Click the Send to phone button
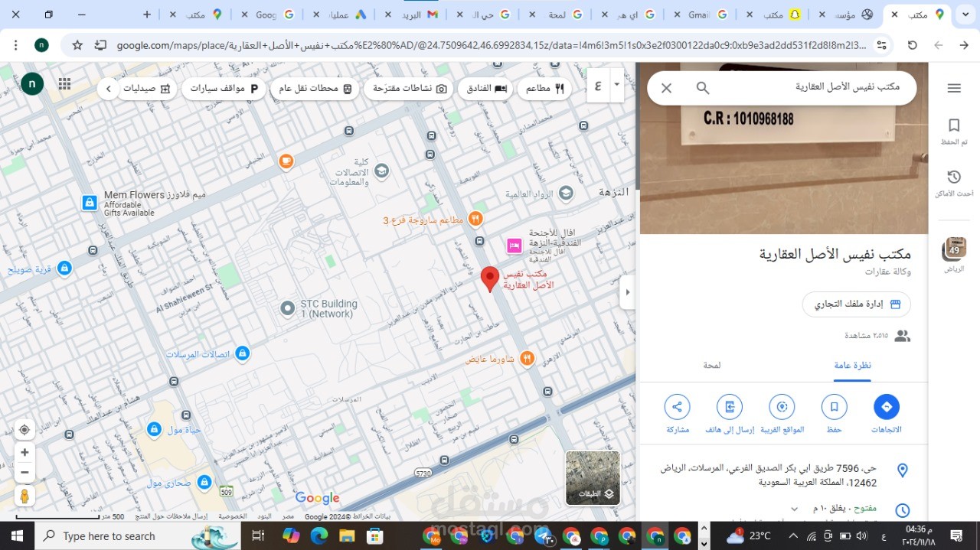This screenshot has width=980, height=550. (x=730, y=413)
